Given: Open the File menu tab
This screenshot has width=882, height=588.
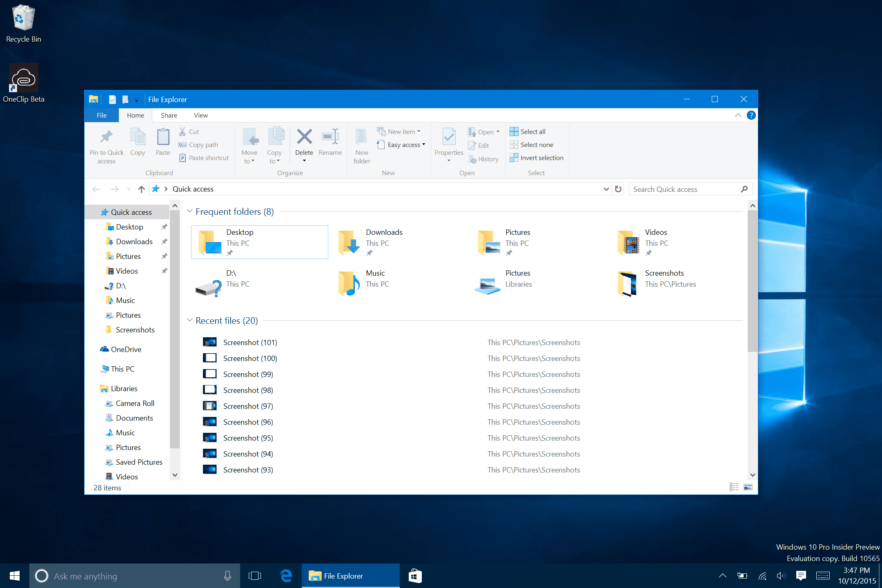Looking at the screenshot, I should [x=101, y=115].
